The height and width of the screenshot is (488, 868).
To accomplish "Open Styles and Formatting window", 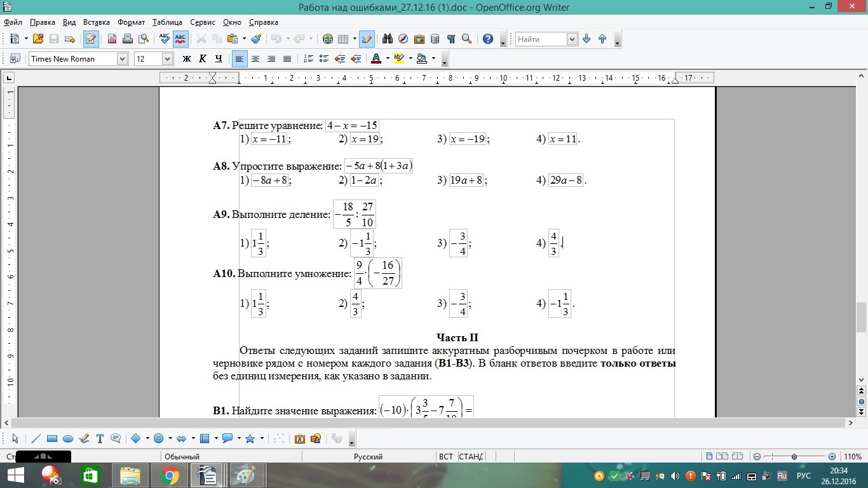I will [15, 58].
